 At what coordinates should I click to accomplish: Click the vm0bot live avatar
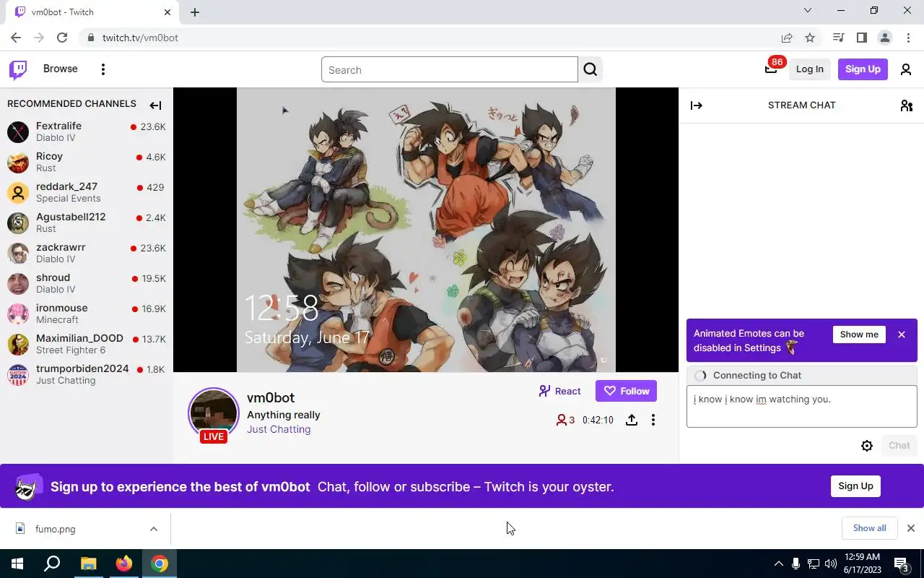click(214, 413)
